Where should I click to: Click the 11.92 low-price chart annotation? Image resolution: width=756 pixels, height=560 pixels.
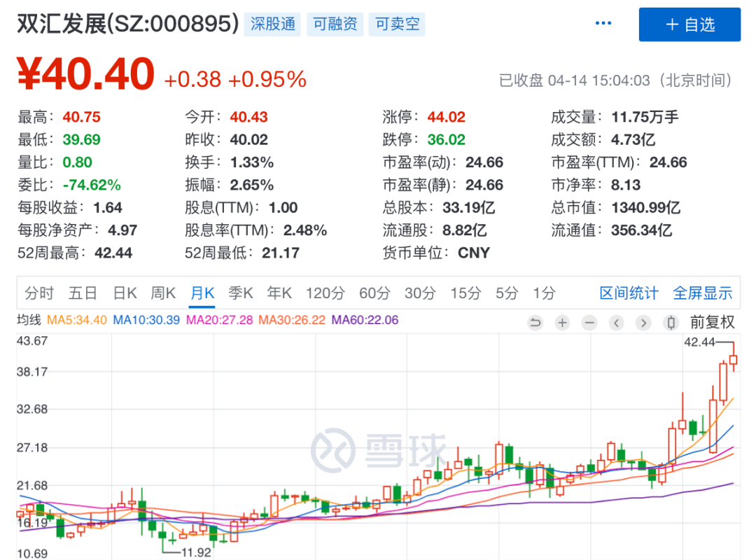point(196,552)
